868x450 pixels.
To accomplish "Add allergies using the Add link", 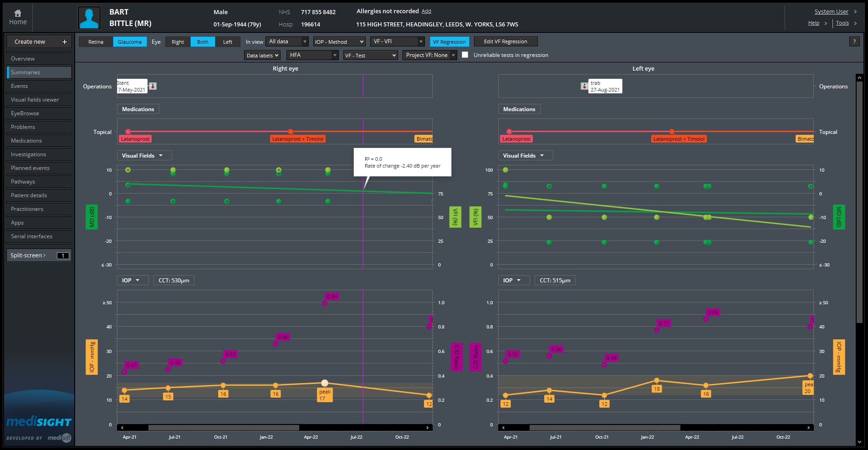I will (427, 11).
